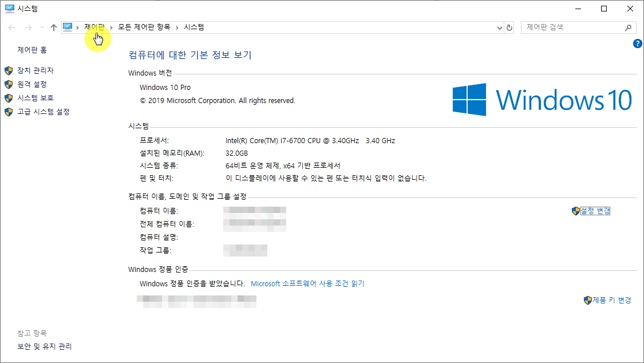
Task: Go to 제어판 홈
Action: coord(32,50)
